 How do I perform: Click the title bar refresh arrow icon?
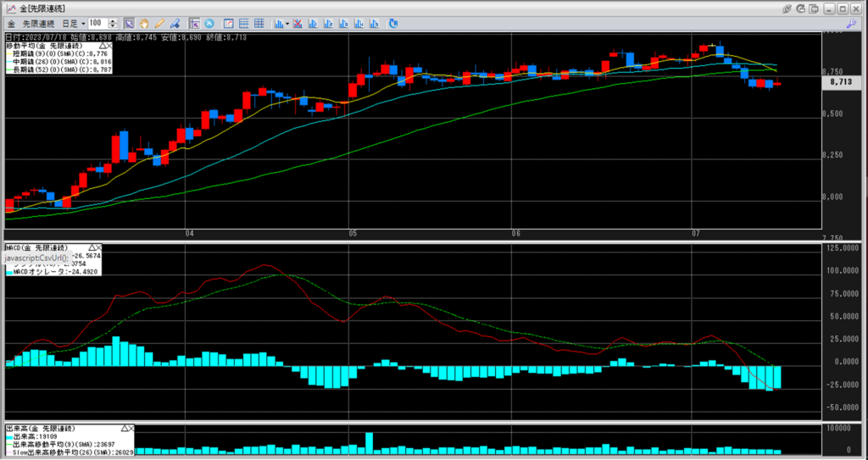coord(801,8)
